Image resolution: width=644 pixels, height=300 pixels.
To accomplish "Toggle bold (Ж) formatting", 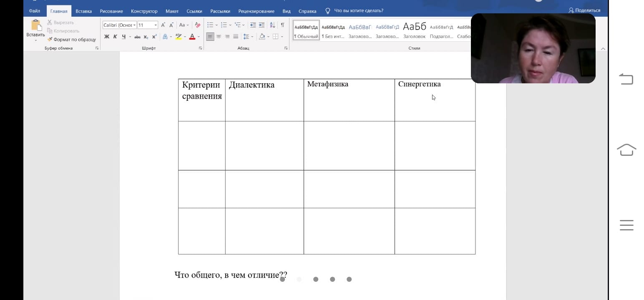I will click(107, 37).
